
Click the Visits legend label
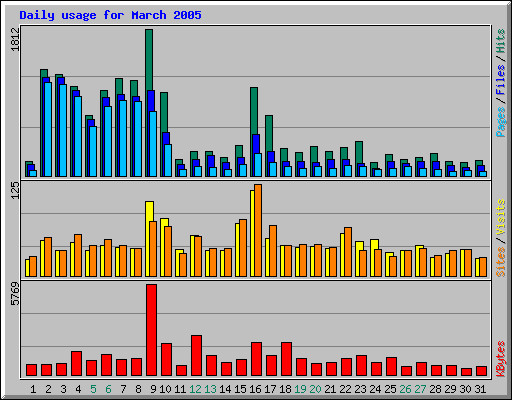[500, 217]
